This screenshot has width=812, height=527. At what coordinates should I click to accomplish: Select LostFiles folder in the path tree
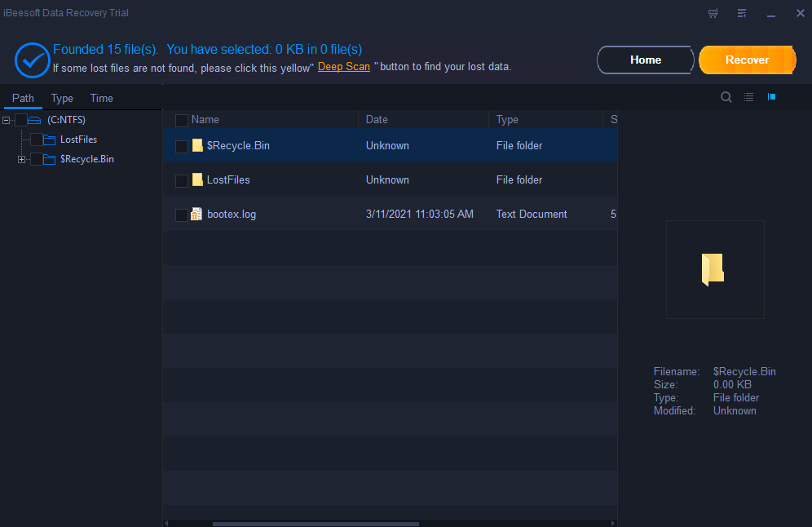pyautogui.click(x=78, y=139)
